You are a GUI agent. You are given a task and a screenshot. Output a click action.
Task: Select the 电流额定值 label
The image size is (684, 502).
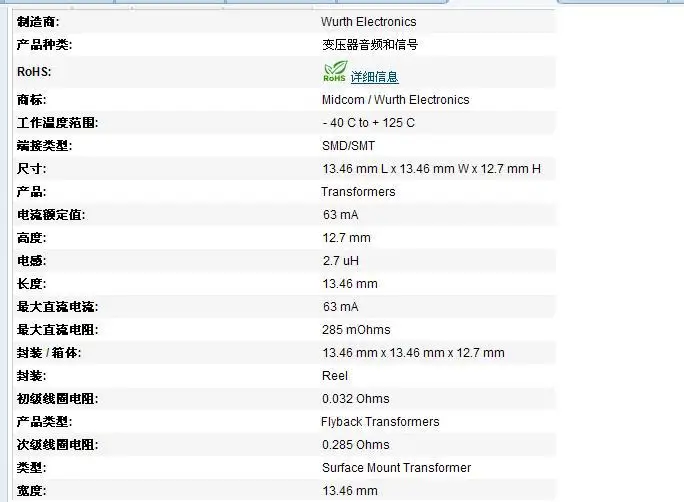coord(51,215)
